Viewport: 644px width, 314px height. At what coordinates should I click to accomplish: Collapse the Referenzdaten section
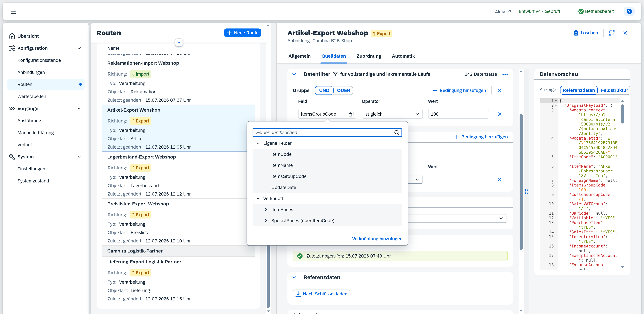(294, 277)
